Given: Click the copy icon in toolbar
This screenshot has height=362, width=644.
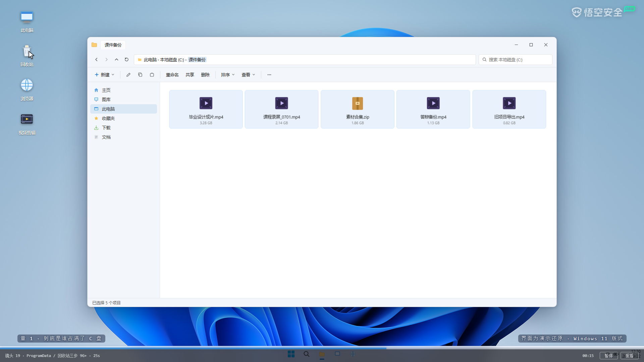Looking at the screenshot, I should [140, 75].
